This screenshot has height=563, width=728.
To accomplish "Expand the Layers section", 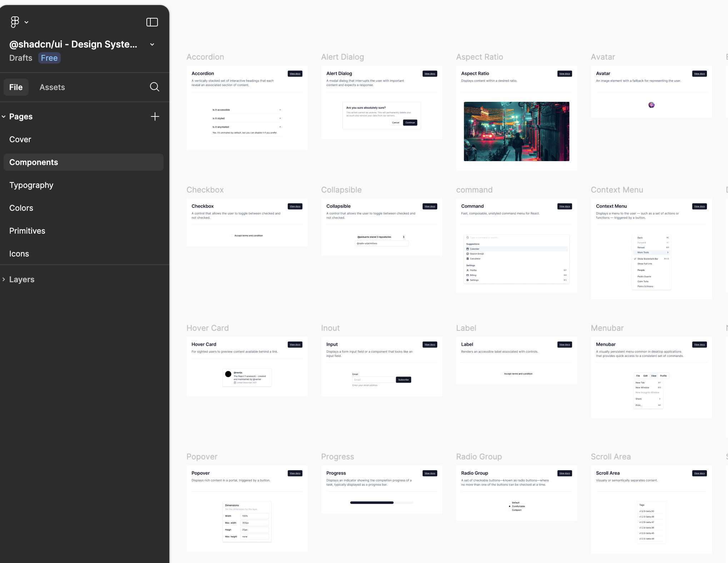I will (21, 279).
